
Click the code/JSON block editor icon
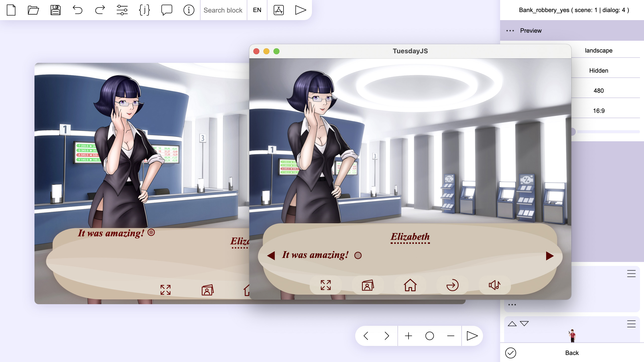[144, 10]
